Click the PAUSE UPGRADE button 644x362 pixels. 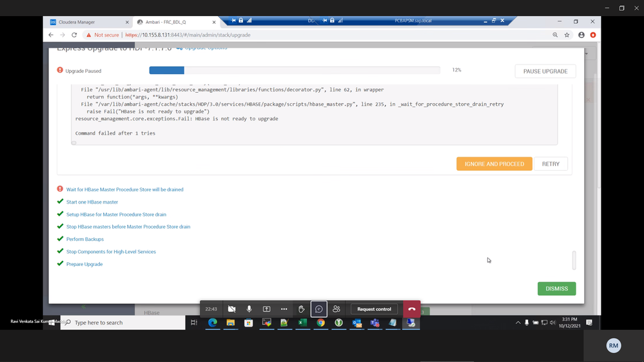545,71
